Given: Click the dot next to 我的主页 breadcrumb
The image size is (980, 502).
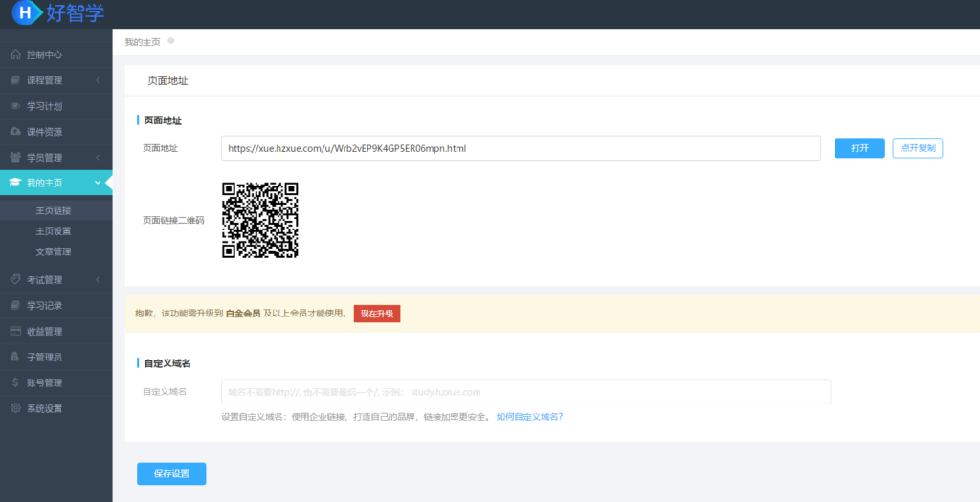Looking at the screenshot, I should coord(171,40).
